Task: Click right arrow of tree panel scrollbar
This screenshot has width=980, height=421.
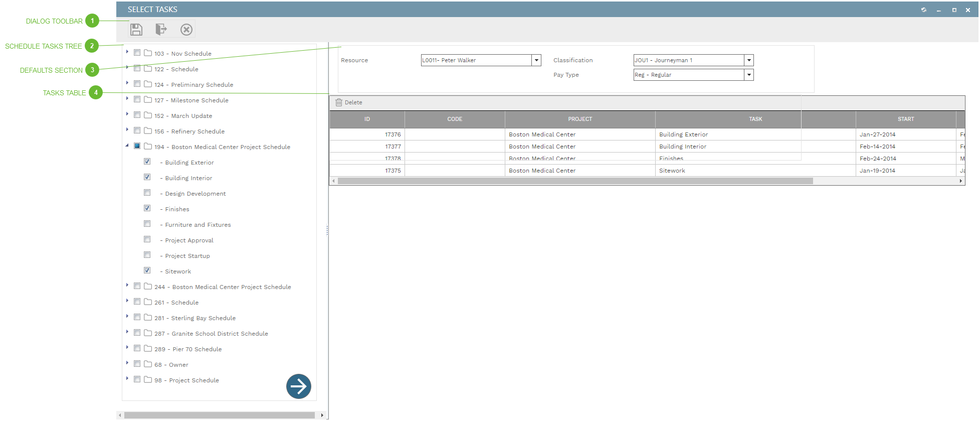Action: (322, 415)
